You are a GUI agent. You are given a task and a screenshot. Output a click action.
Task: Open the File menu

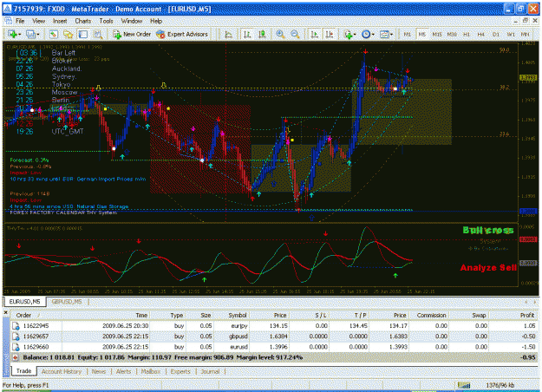[x=20, y=21]
